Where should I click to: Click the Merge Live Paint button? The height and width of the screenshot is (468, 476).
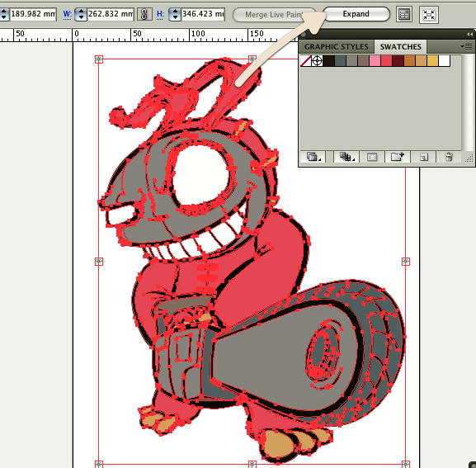coord(274,15)
